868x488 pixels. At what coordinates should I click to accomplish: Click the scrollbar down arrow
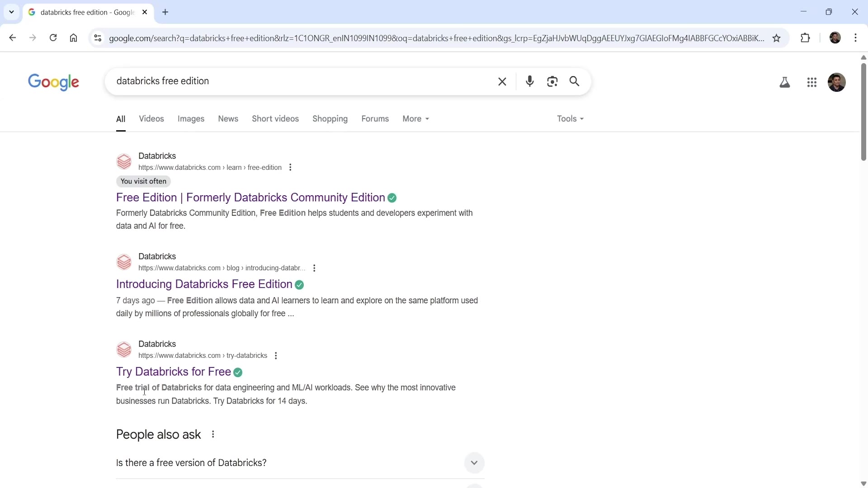point(864,484)
